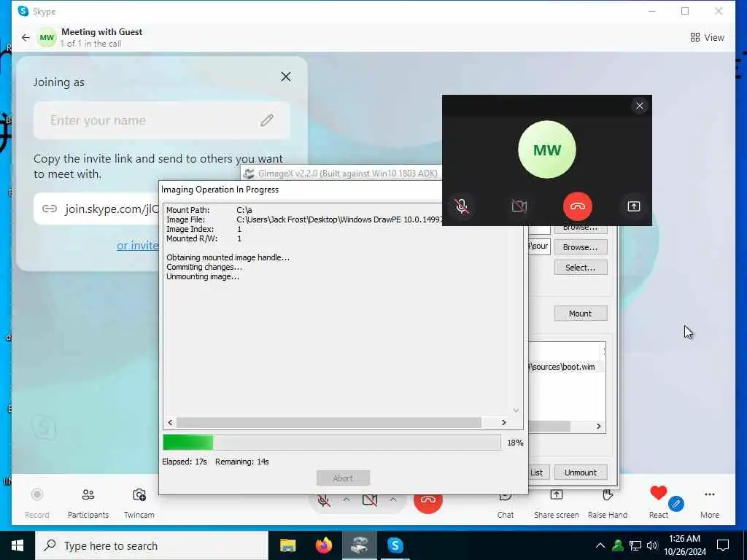Close the floating mini call window
The height and width of the screenshot is (560, 747).
(639, 106)
